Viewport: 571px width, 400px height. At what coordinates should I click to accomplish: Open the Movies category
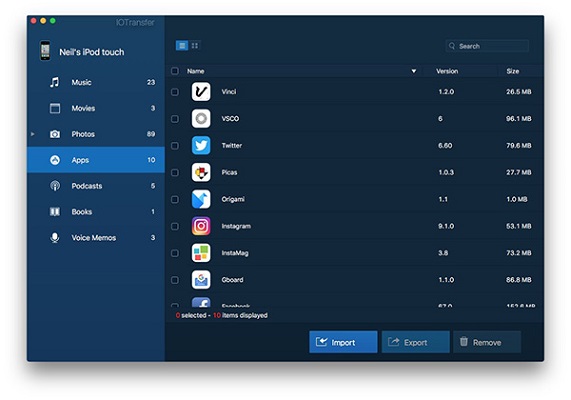tap(96, 108)
